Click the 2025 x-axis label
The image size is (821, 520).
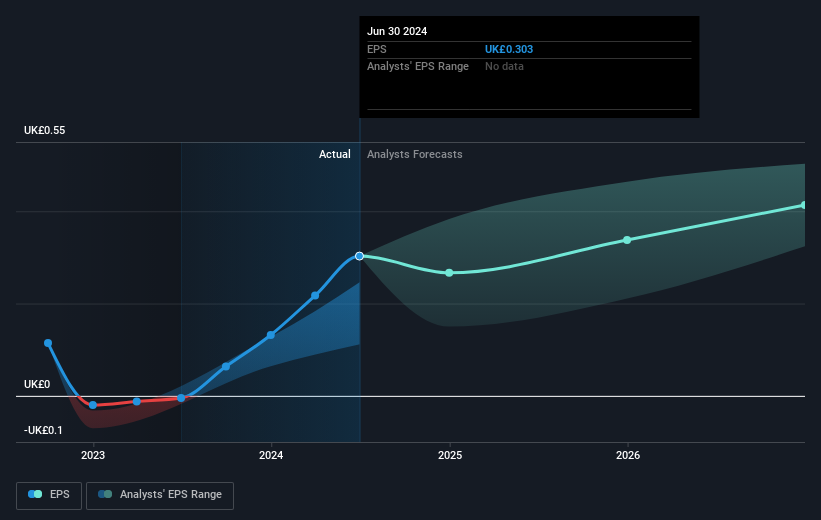[450, 455]
